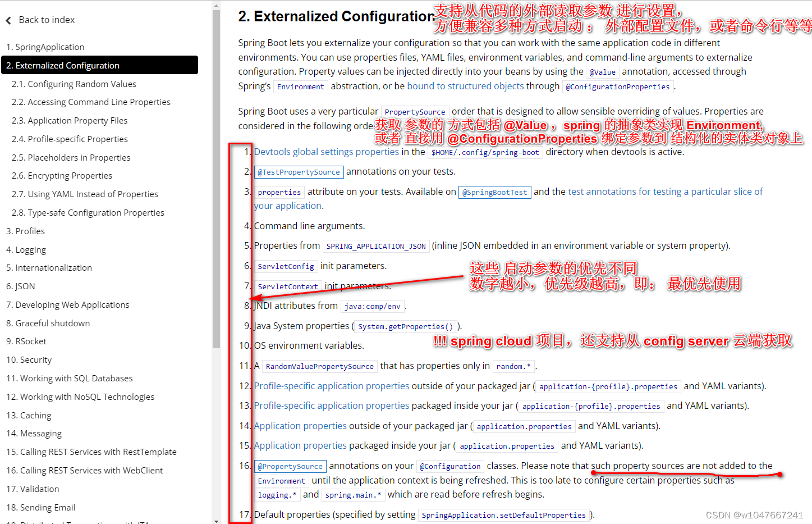Viewport: 812px width, 524px height.
Task: Go to 2.2. Accessing Command Line Properties
Action: [91, 102]
